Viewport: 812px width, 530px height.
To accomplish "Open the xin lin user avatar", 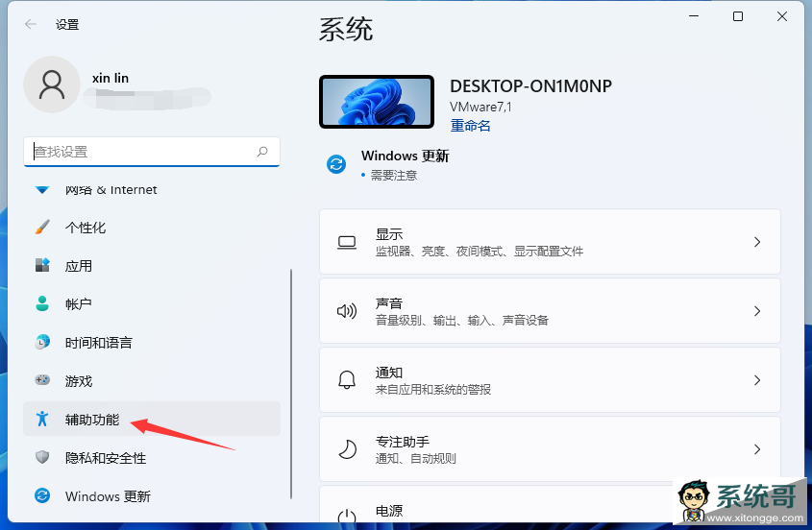I will click(52, 84).
